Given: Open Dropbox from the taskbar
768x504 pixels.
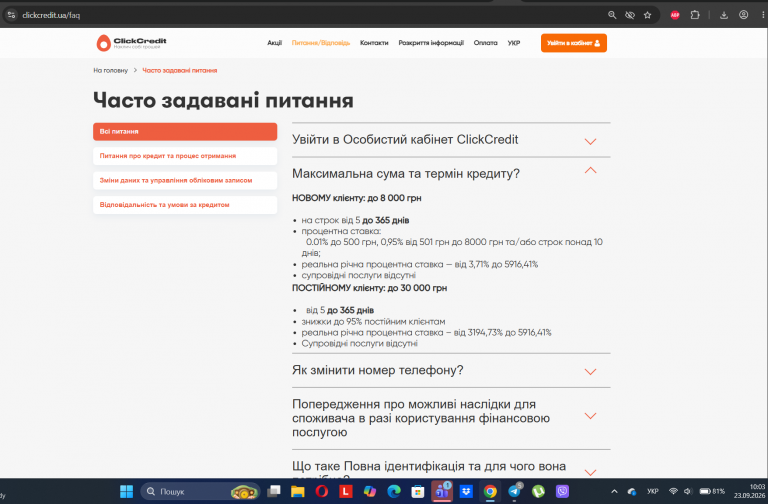Looking at the screenshot, I should click(x=466, y=491).
